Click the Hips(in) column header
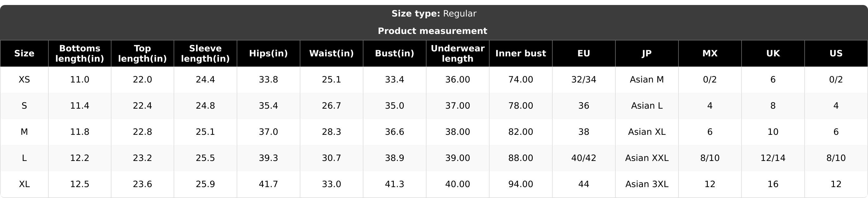 [x=268, y=54]
